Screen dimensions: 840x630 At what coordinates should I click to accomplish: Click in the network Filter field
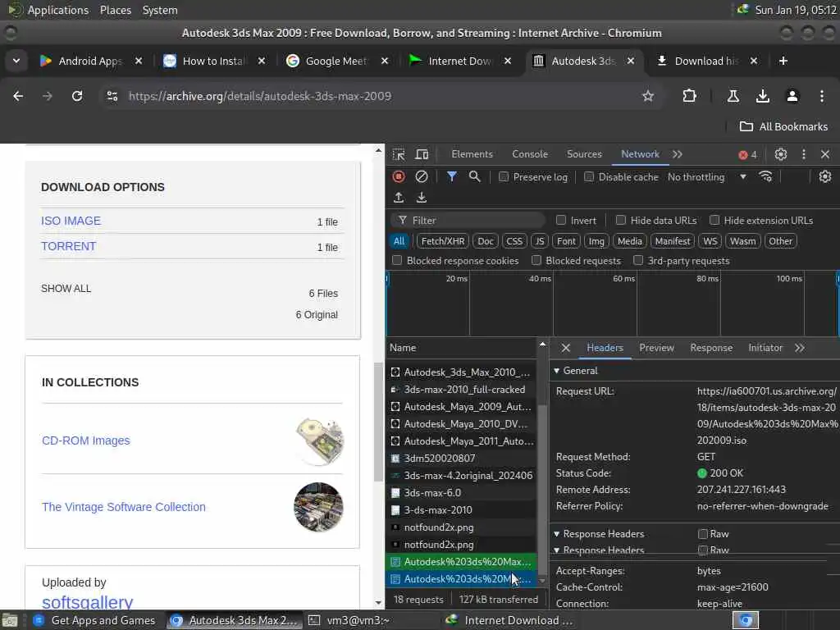468,220
